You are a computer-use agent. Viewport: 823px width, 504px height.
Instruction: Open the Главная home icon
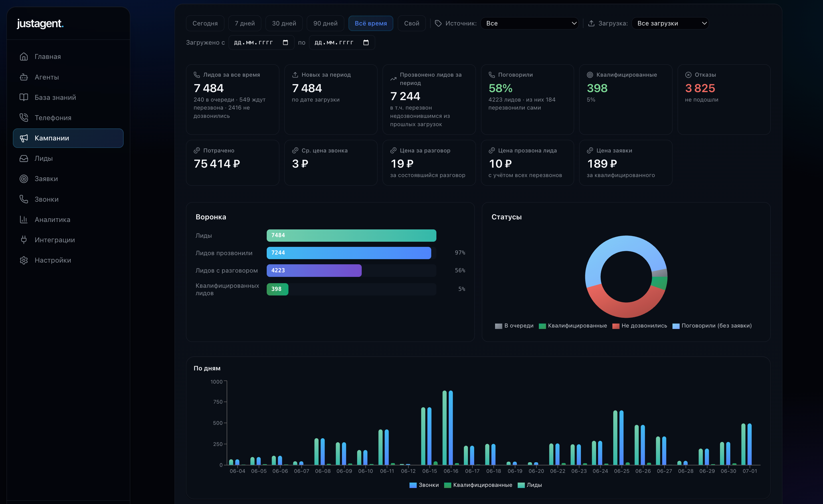pos(24,56)
